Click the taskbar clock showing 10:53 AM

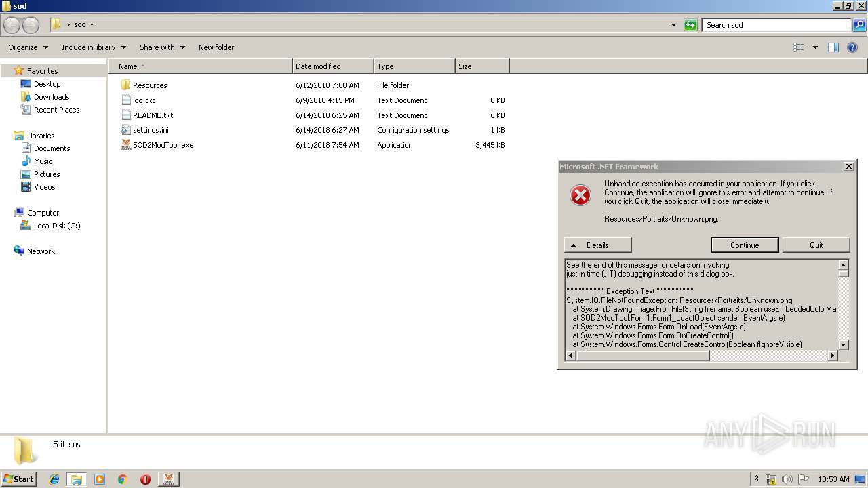833,479
